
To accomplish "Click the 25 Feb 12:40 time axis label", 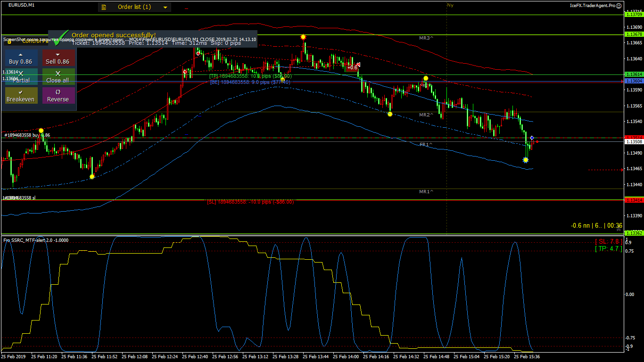I will (x=194, y=357).
